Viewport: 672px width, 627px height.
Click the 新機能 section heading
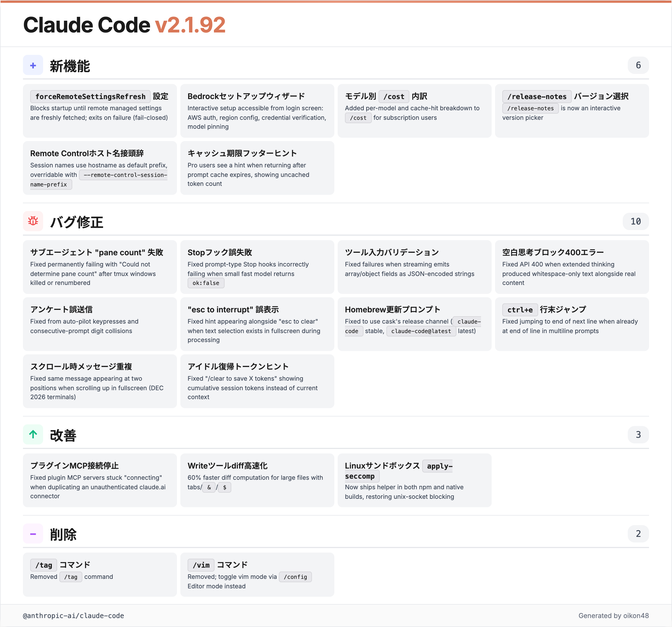tap(70, 66)
